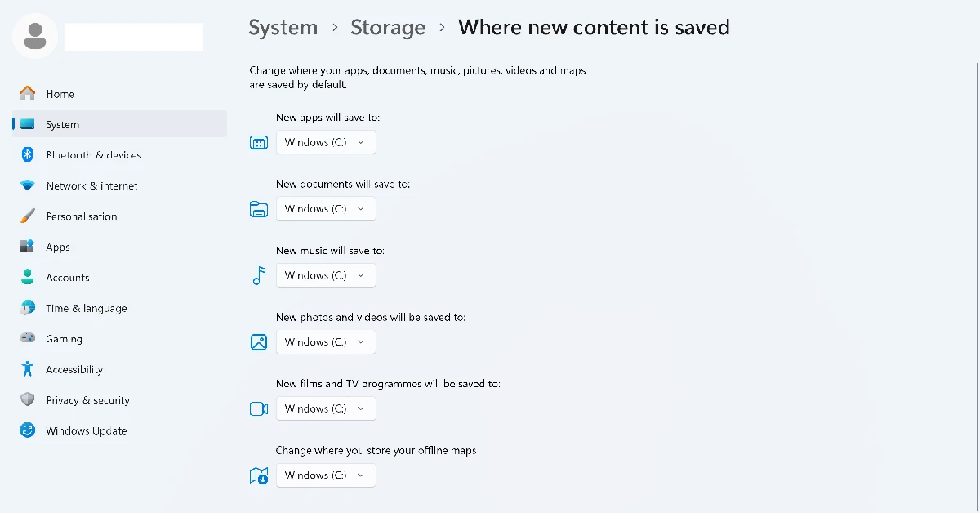Open the offline maps storage dropdown
The height and width of the screenshot is (513, 980).
(x=326, y=475)
